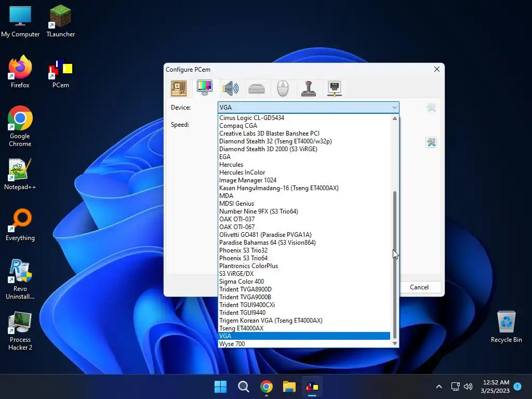Open the Joystick configuration tab
Viewport: 532px width, 399px height.
(x=309, y=88)
